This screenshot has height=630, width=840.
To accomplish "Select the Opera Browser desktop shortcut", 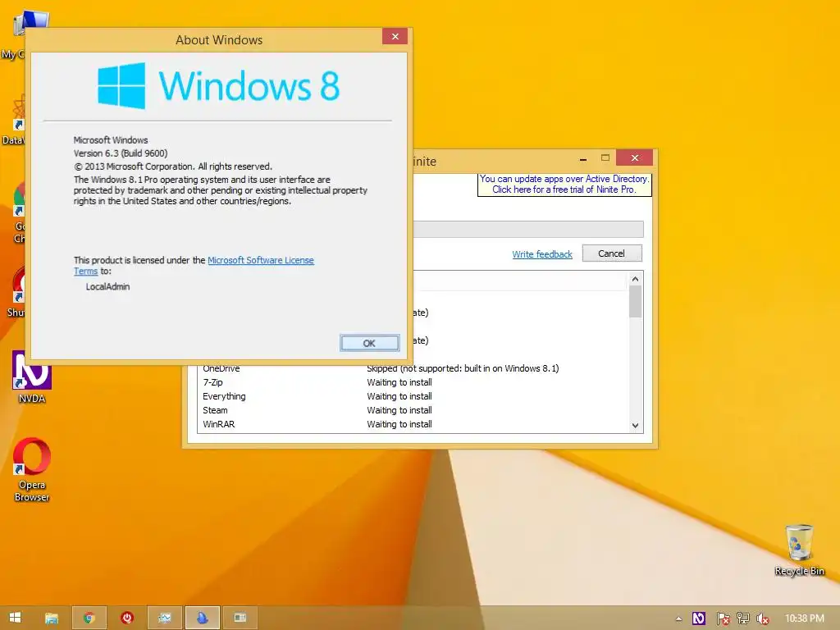I will point(32,470).
